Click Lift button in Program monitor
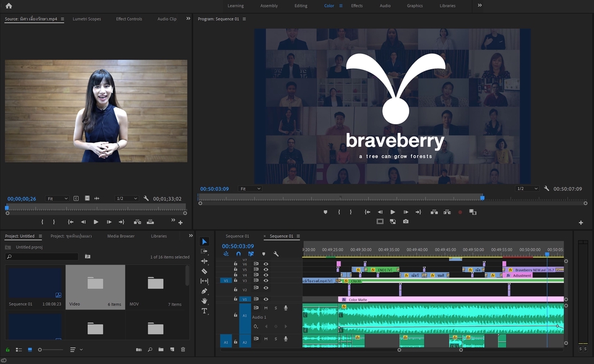This screenshot has width=594, height=364. coord(434,212)
